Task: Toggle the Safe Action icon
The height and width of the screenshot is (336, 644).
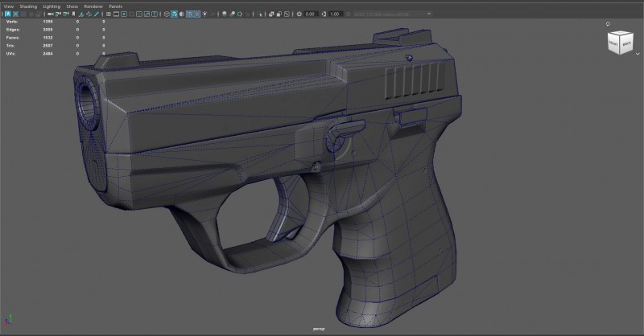Action: click(147, 14)
